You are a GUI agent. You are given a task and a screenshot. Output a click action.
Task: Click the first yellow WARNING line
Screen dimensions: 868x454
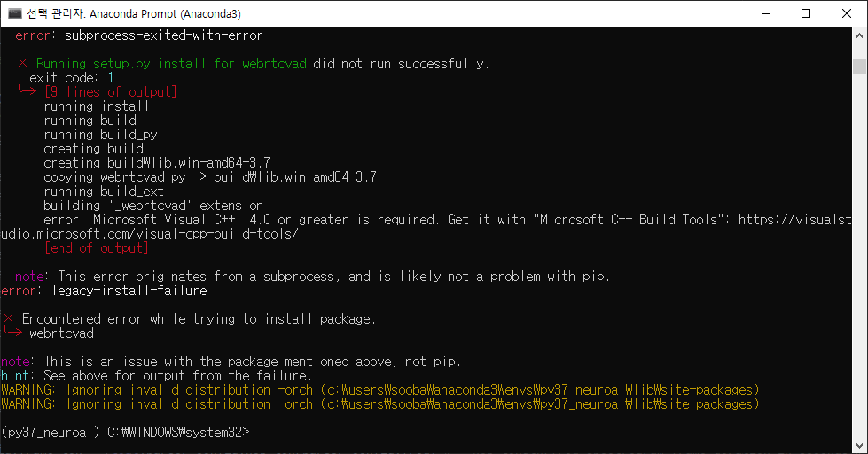point(380,390)
